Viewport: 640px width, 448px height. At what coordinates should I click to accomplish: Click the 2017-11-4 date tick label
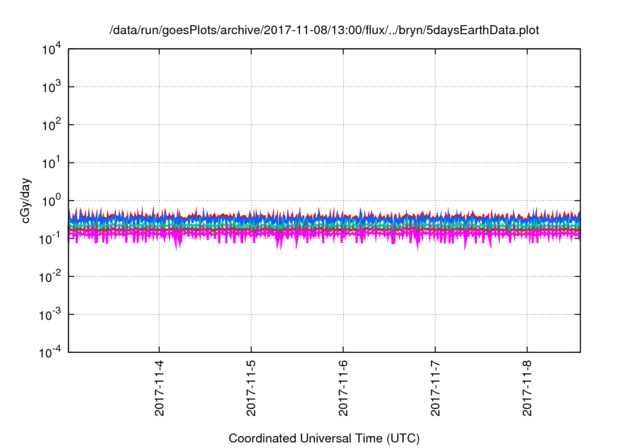tap(159, 388)
